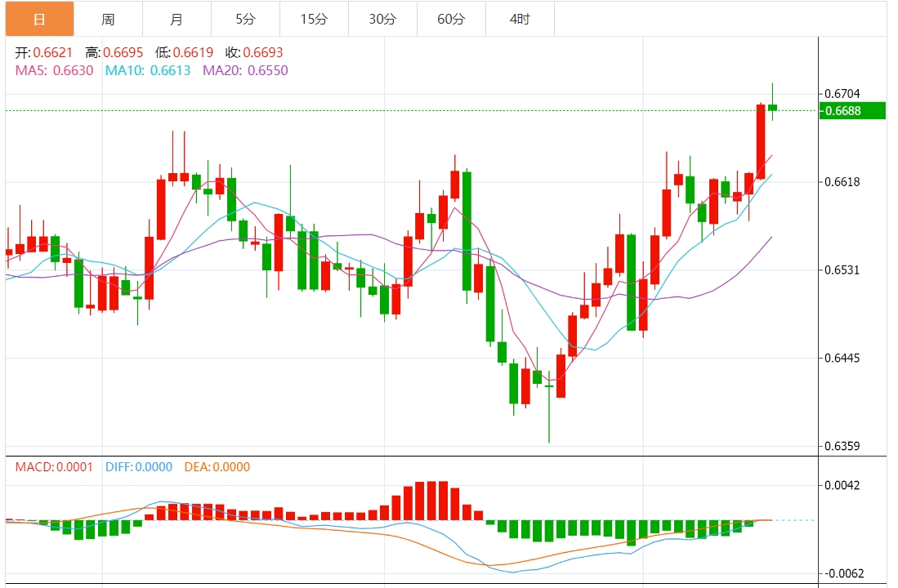The image size is (898, 588).
Task: Click the 0.6704 price axis label
Action: (842, 93)
